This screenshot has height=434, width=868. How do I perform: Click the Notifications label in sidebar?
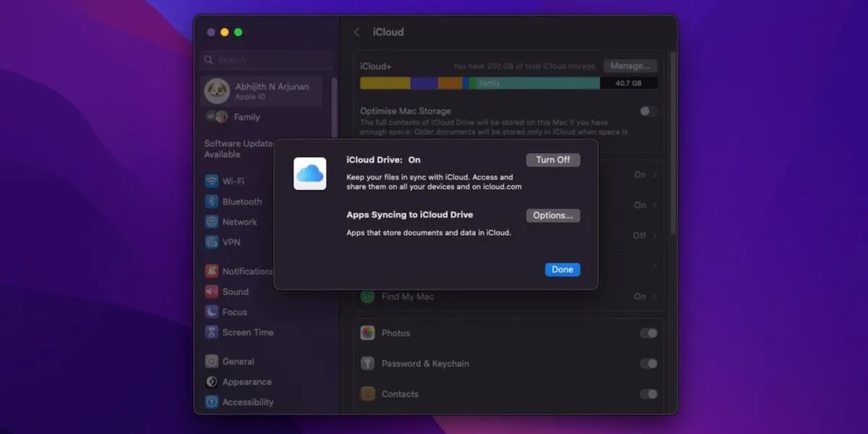pyautogui.click(x=248, y=271)
